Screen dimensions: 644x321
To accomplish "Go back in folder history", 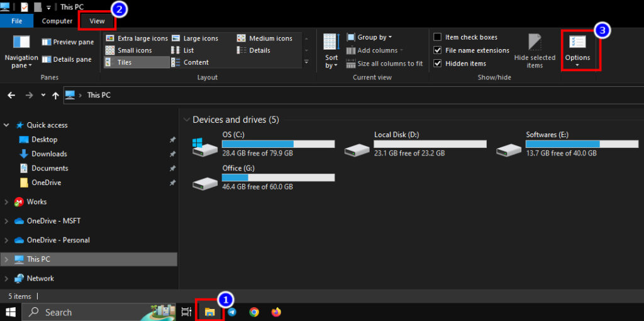I will [11, 95].
